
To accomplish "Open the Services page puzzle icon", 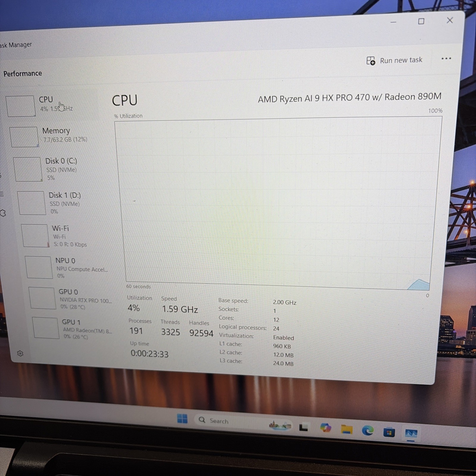I will [x=3, y=213].
